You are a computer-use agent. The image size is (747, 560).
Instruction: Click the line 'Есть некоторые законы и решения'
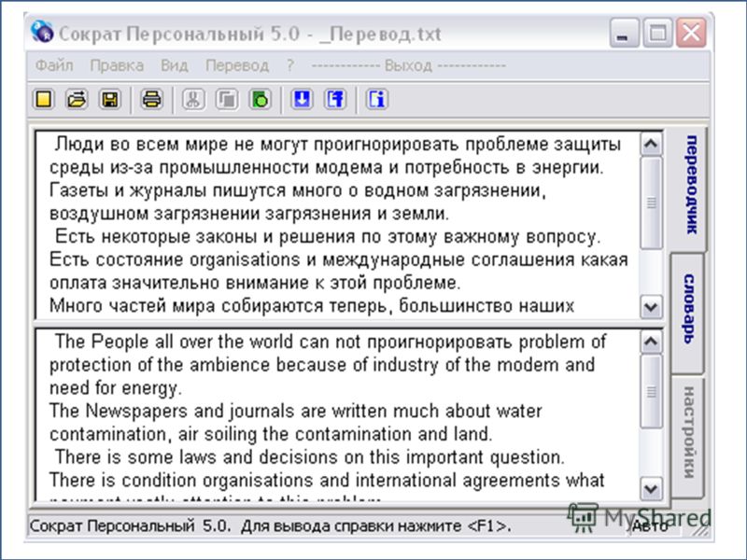click(328, 236)
